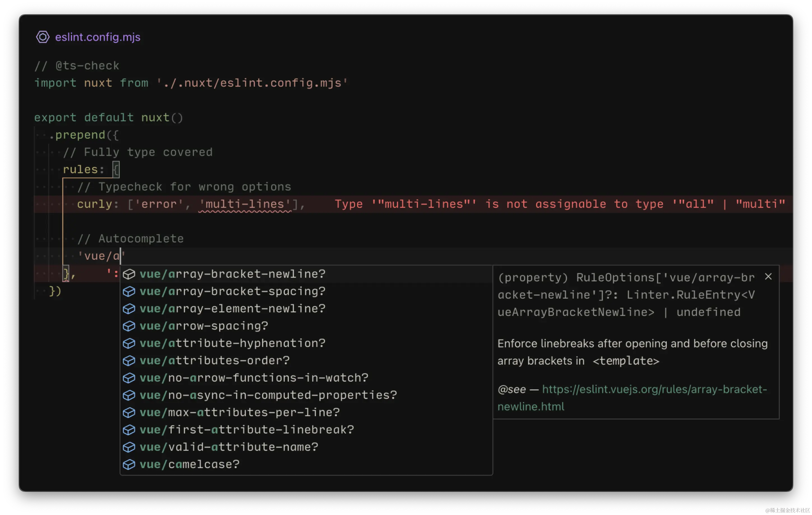Click the ESLint file icon beside eslint.config.mjs
Screen dimensions: 812x515
pos(43,37)
